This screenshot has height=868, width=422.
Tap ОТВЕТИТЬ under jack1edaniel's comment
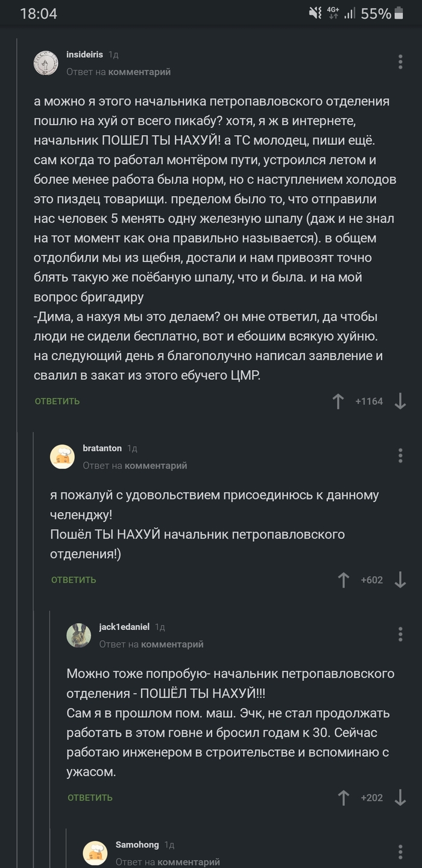click(x=90, y=797)
